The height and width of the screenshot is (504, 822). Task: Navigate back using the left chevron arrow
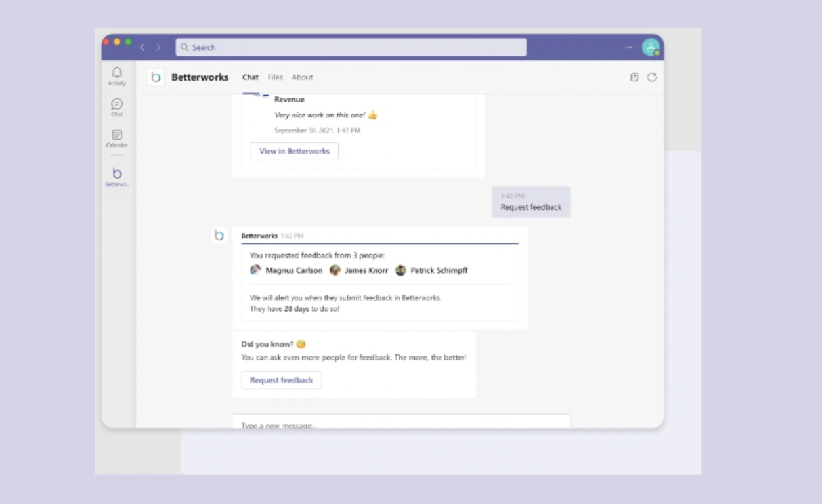click(142, 47)
